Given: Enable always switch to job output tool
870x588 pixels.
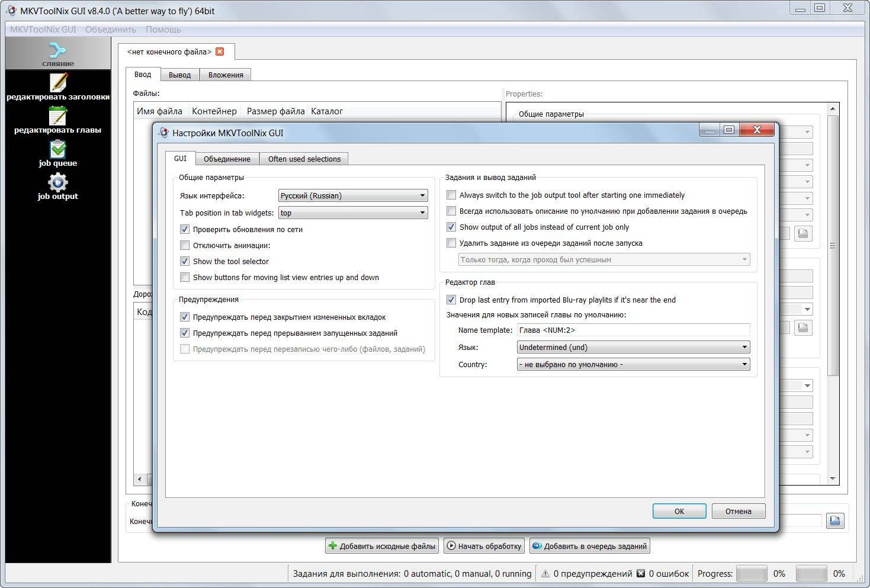Looking at the screenshot, I should (451, 195).
